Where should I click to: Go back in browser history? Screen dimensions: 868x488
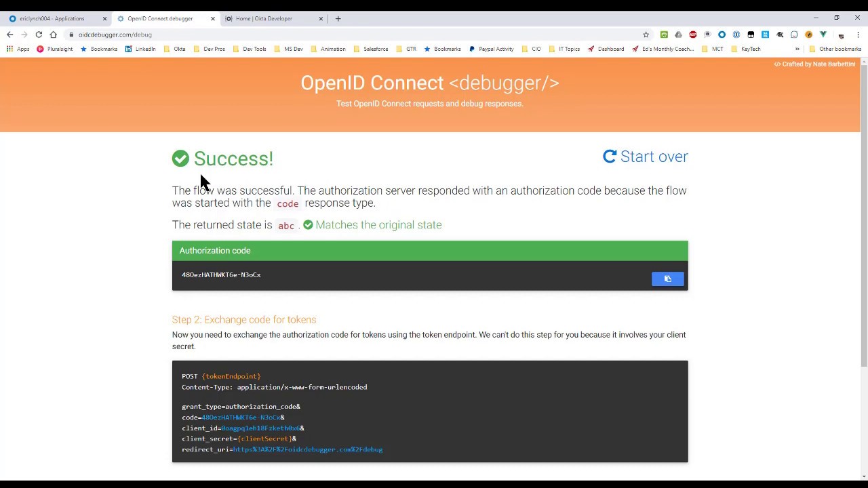coord(10,35)
